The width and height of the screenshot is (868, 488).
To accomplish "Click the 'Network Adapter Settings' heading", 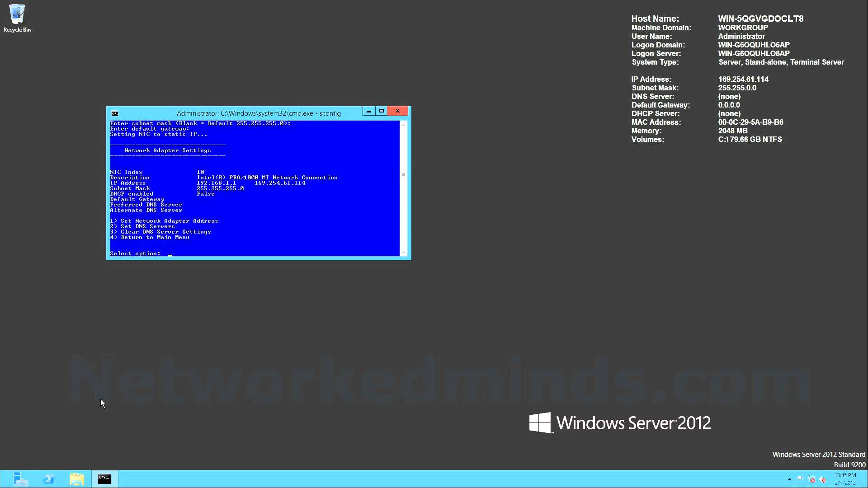I will tap(168, 150).
